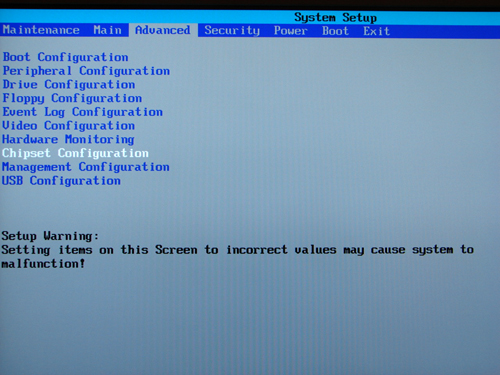Go to the Security tab
The height and width of the screenshot is (375, 500).
pyautogui.click(x=232, y=31)
